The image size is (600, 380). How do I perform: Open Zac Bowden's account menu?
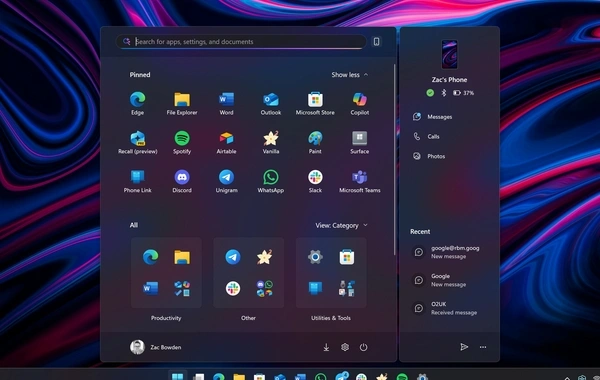pyautogui.click(x=156, y=347)
